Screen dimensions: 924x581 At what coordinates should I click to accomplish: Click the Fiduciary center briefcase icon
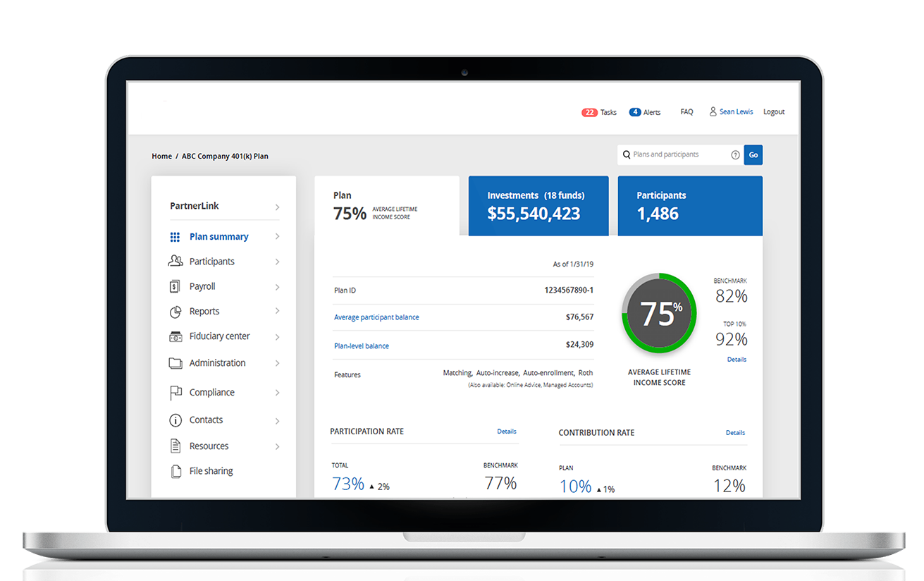coord(175,337)
